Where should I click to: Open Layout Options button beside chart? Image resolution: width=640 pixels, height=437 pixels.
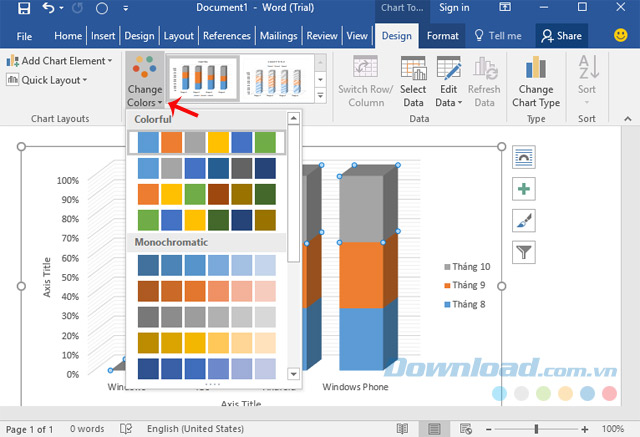524,157
